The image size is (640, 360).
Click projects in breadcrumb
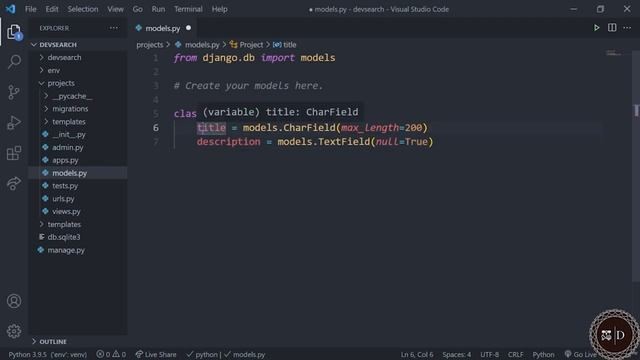149,44
